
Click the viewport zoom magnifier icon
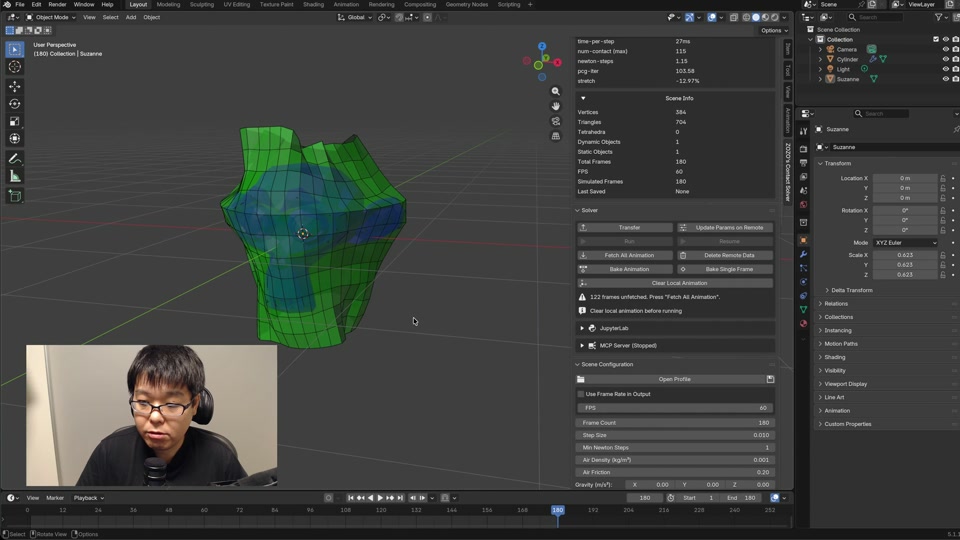click(x=555, y=91)
